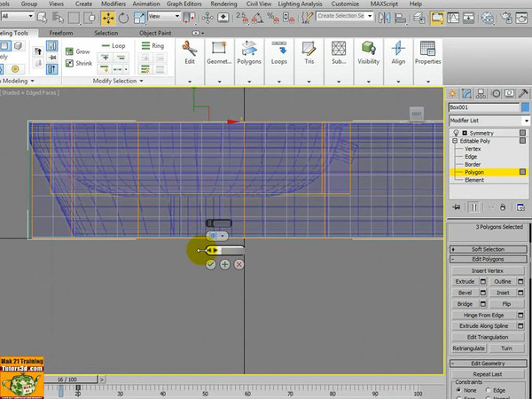Screen dimensions: 532x399
Task: Toggle Angle Snap in the toolbar
Action: point(257,18)
